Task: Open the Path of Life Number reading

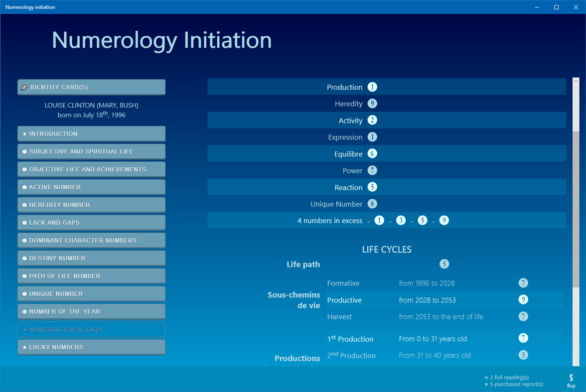Action: tap(91, 275)
